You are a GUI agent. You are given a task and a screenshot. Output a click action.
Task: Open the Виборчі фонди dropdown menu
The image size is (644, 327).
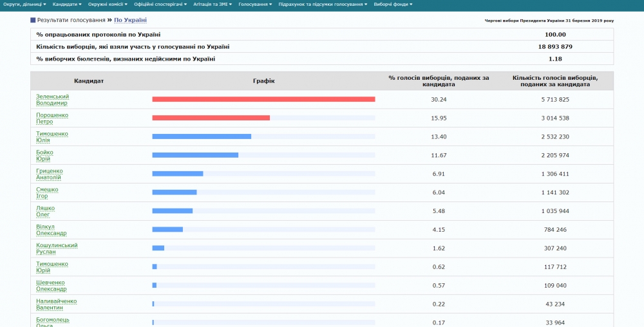tap(393, 4)
